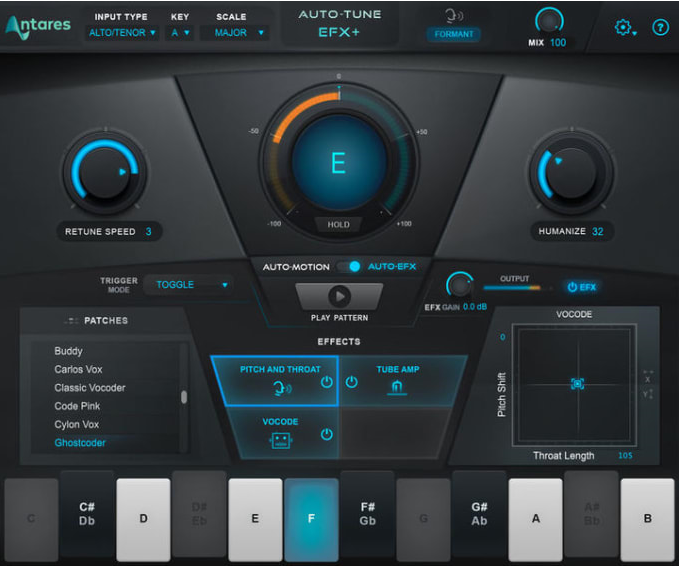The width and height of the screenshot is (681, 568).
Task: Toggle Vocode effect power button
Action: pyautogui.click(x=327, y=434)
